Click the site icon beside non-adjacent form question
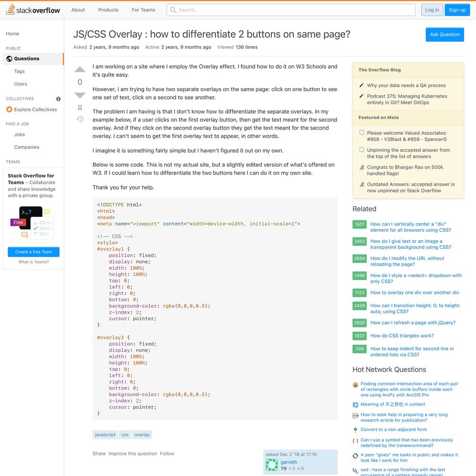 [356, 430]
